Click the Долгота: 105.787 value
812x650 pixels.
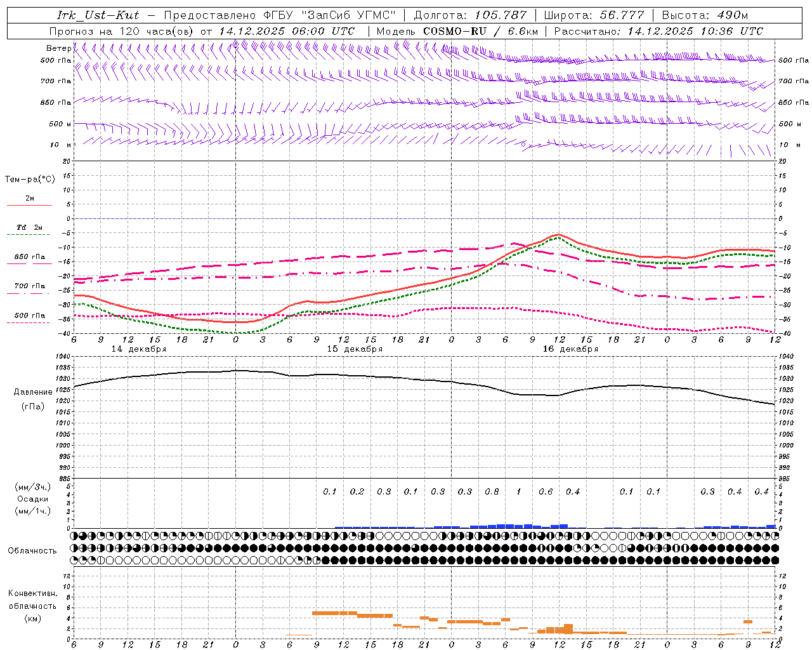pyautogui.click(x=470, y=15)
